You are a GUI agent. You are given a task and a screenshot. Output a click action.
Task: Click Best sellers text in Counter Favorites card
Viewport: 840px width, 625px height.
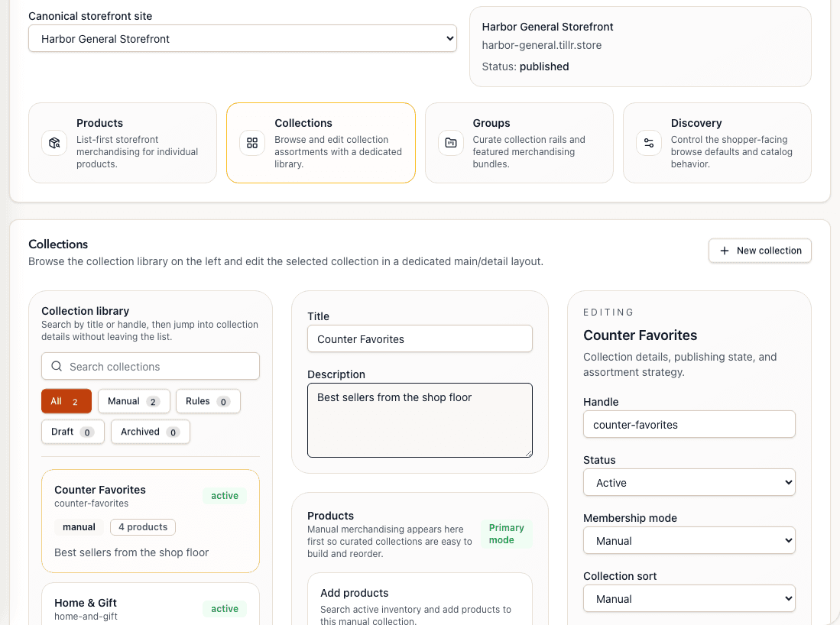point(131,552)
